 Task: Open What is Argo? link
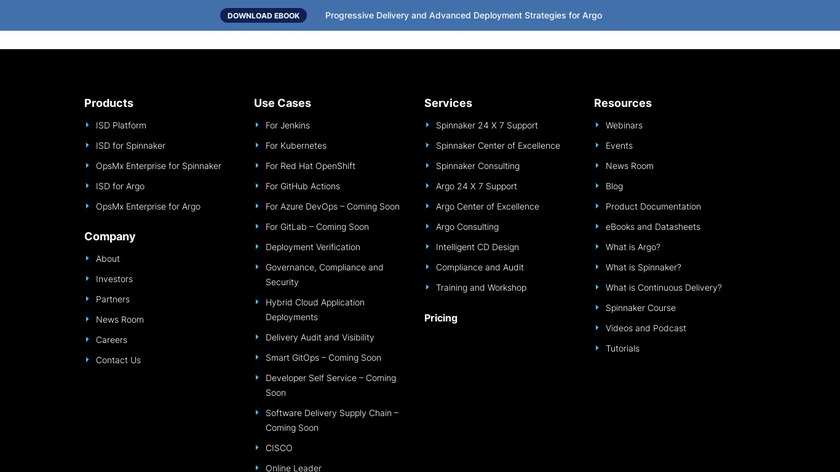(633, 248)
